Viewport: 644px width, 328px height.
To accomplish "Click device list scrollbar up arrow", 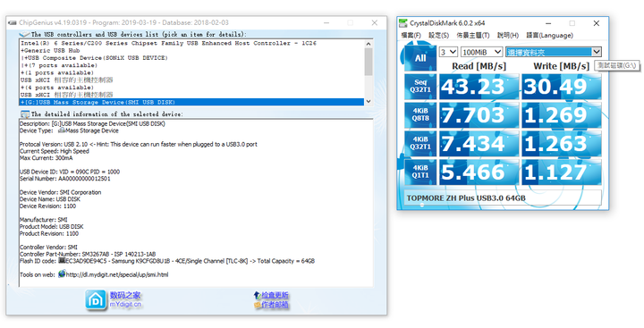I will [x=368, y=44].
